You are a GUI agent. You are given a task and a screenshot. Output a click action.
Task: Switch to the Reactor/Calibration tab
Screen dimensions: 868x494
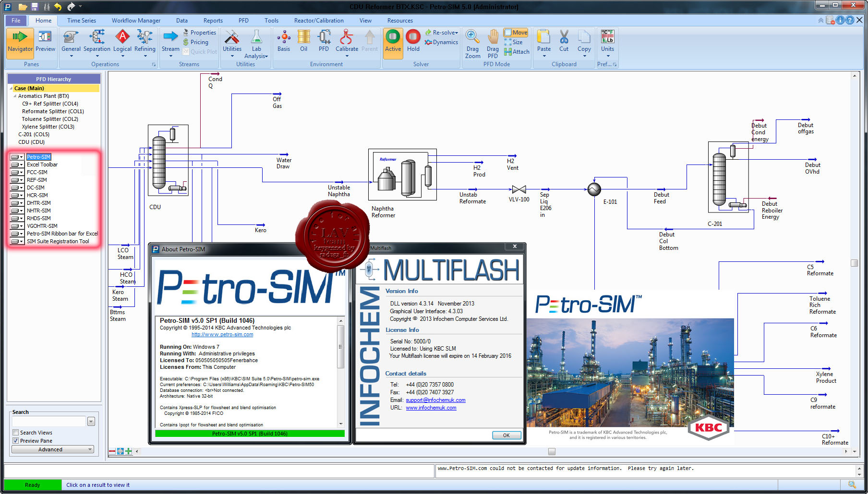[319, 21]
